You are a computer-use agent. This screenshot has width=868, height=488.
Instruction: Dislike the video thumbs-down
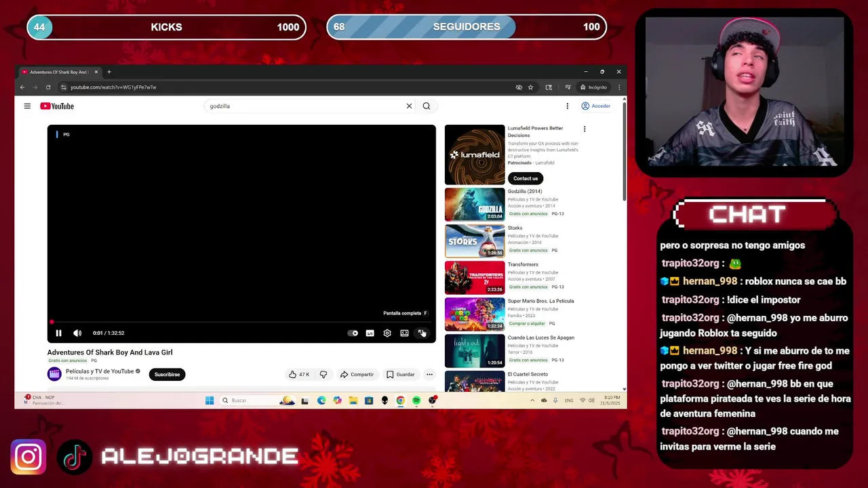click(323, 374)
